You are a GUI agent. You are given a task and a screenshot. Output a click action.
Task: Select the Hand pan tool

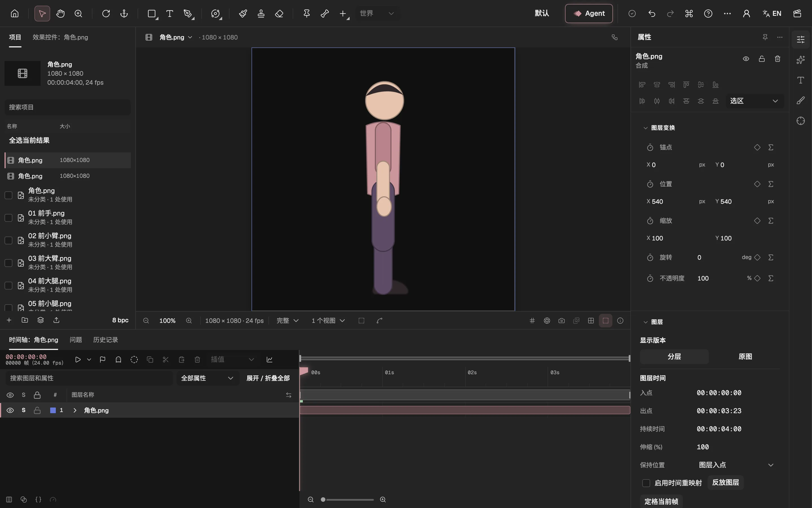60,14
